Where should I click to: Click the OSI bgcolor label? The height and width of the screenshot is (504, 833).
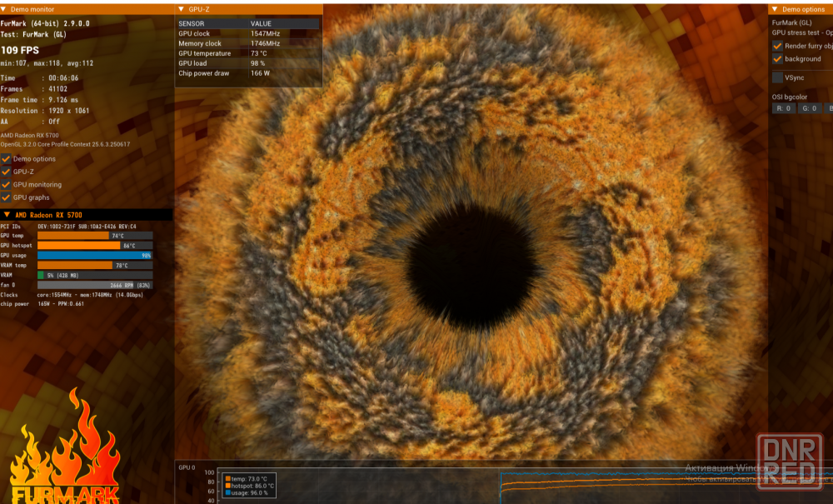point(790,97)
